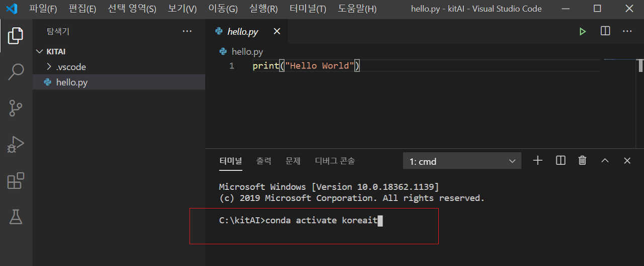644x266 pixels.
Task: Switch to the 디버그 콘솔 panel tab
Action: 335,161
